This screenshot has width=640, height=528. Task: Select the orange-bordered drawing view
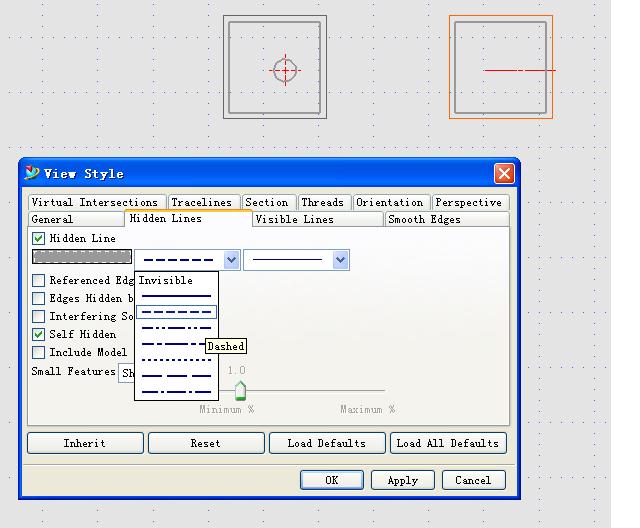(x=501, y=67)
